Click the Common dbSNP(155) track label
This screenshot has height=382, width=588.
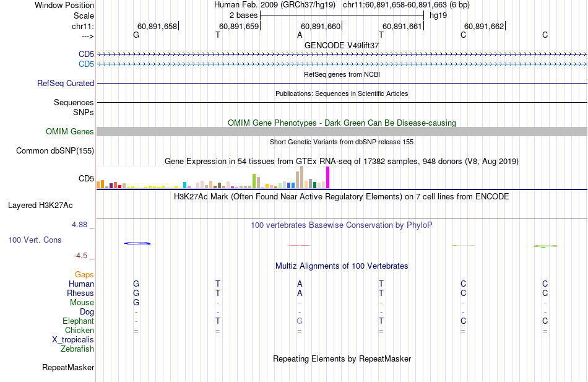[x=55, y=151]
